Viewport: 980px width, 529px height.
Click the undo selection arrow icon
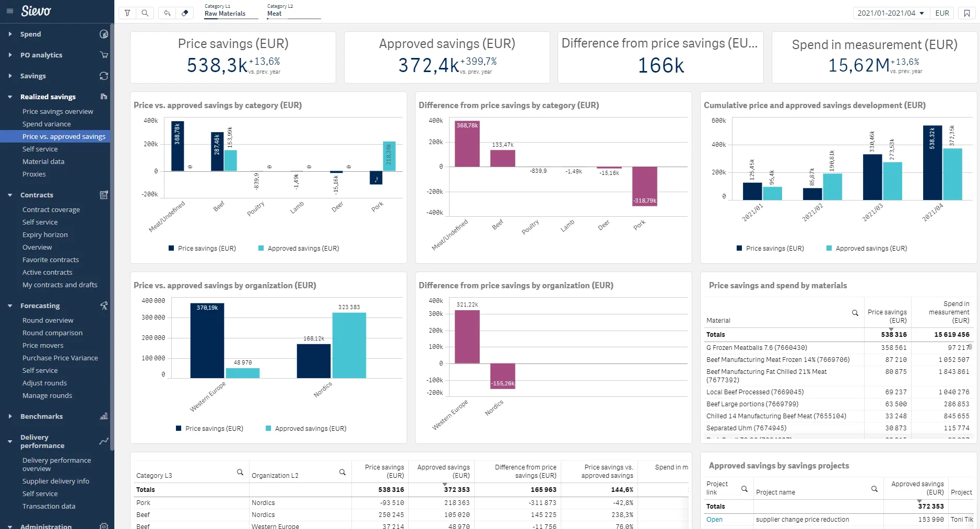coord(167,13)
